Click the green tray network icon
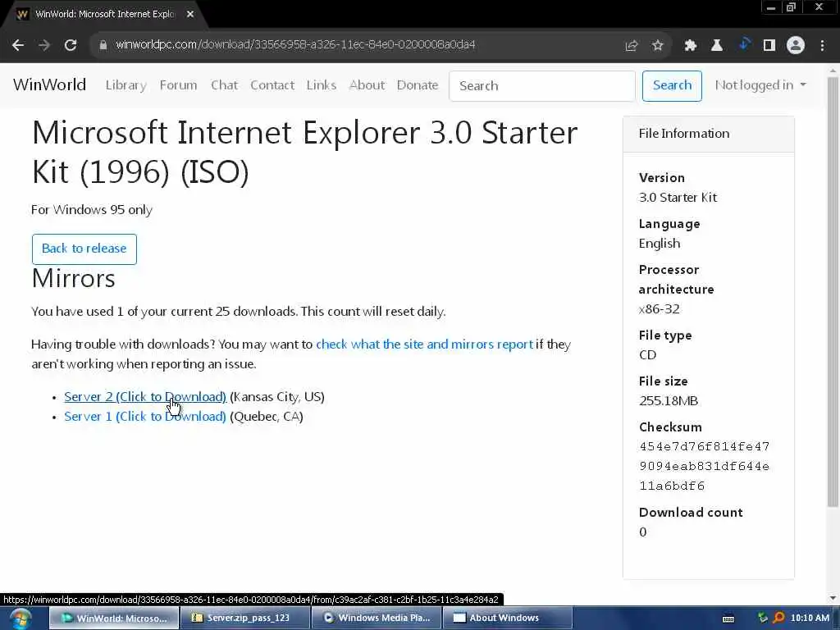Screen dimensions: 840x630 click(x=762, y=619)
